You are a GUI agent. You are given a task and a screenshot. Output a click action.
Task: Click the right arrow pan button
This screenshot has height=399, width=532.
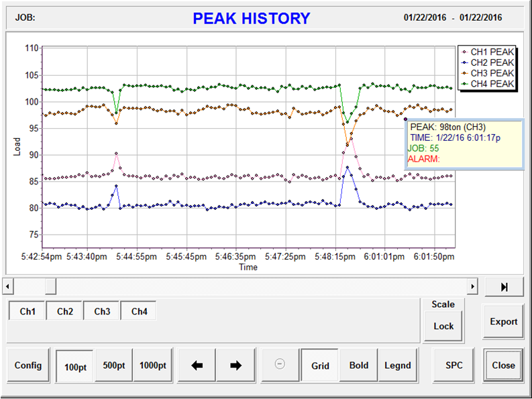tap(235, 365)
